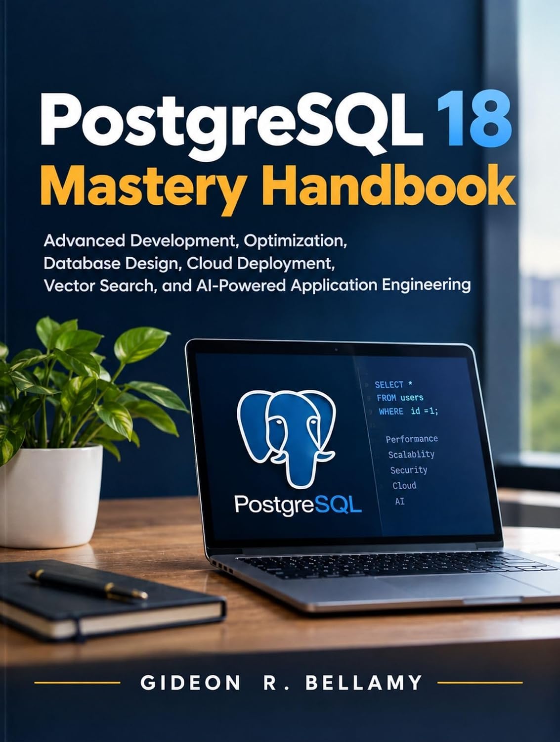560x742 pixels.
Task: Click the word 'AI' on the laptop
Action: click(400, 501)
